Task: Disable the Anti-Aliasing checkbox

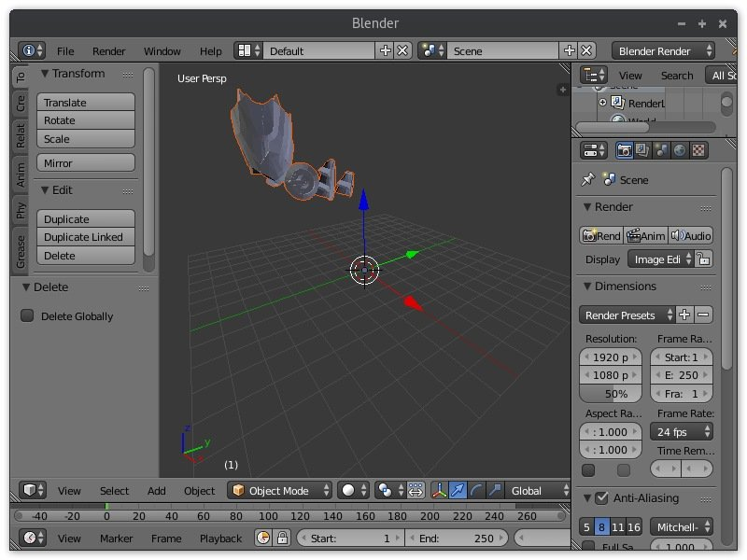Action: tap(601, 497)
